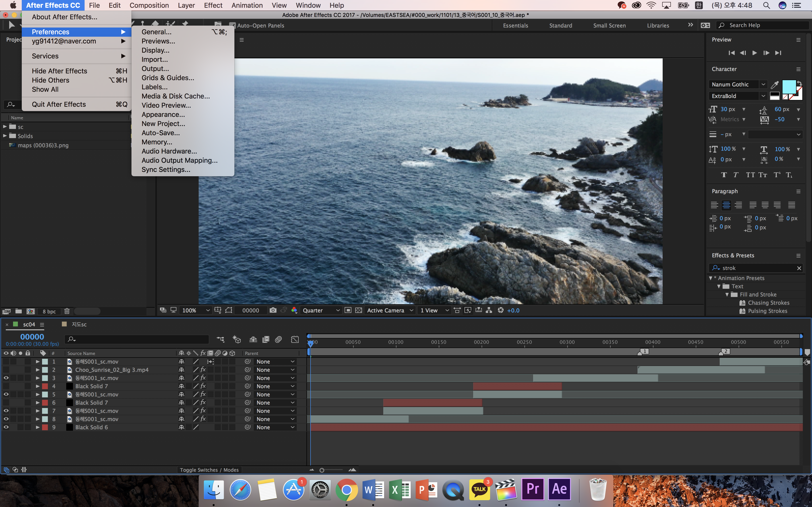Viewport: 812px width, 507px height.
Task: Open the Quarter resolution dropdown
Action: 321,310
